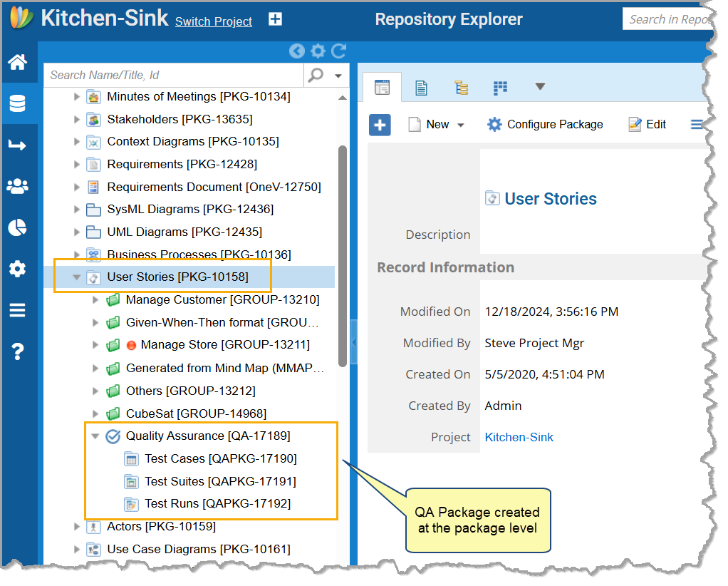Expand the Actors package
The image size is (728, 586).
click(x=77, y=527)
